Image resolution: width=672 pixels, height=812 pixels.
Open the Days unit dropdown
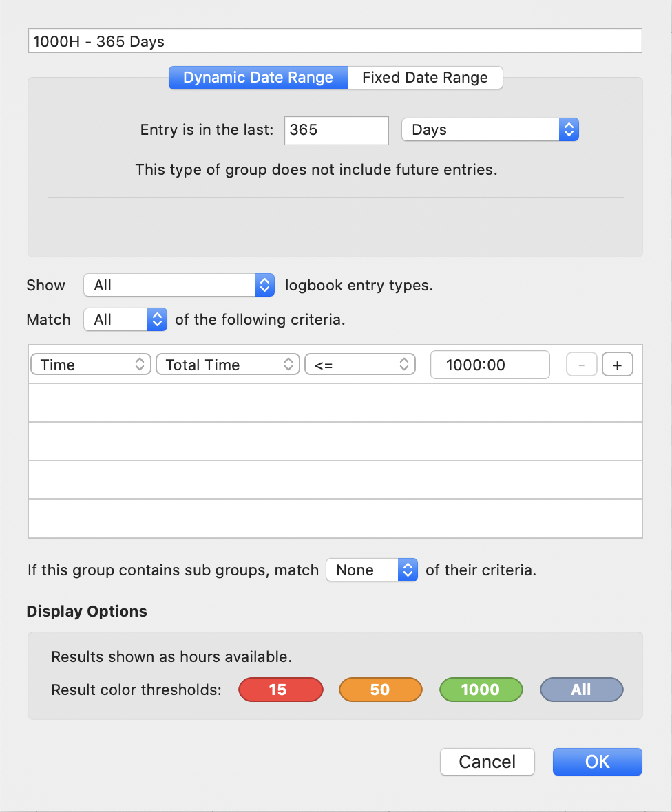coord(490,129)
